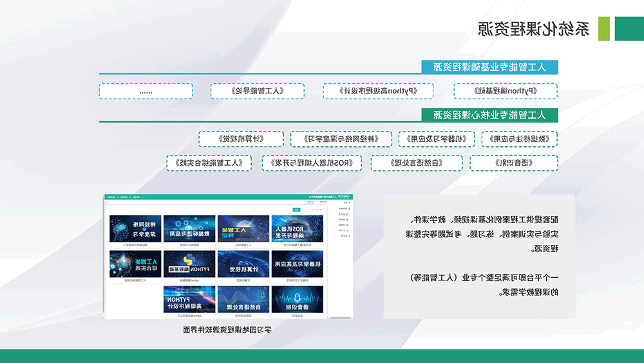Open the 数据标注与应用 course thumbnail

189,229
